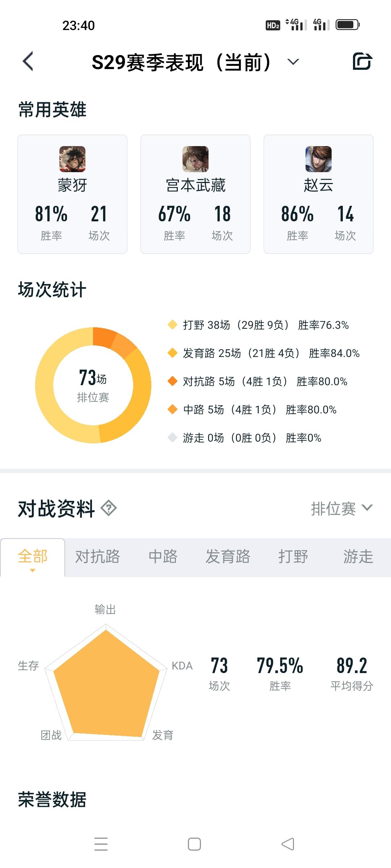Tap the Android recent apps menu icon
391x868 pixels.
[x=101, y=844]
